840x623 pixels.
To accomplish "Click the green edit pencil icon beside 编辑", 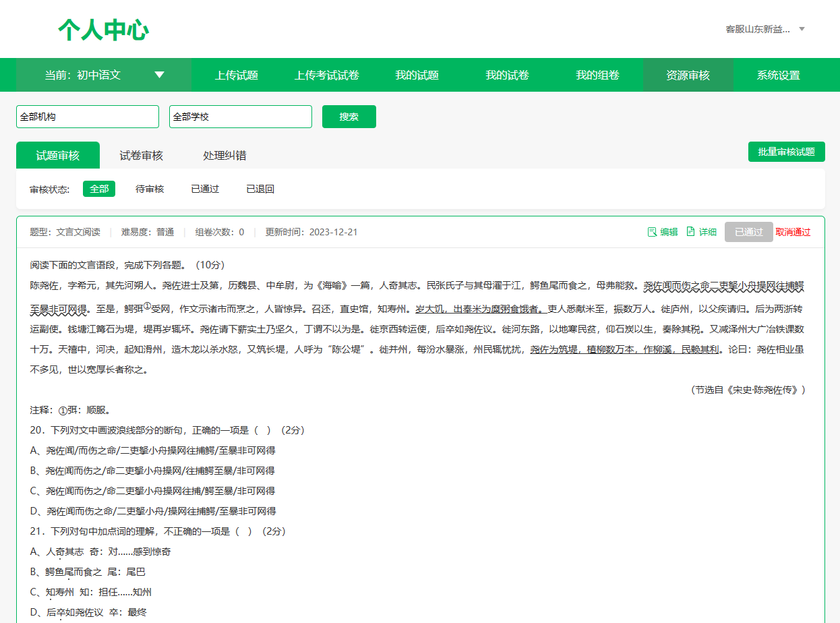I will [653, 232].
